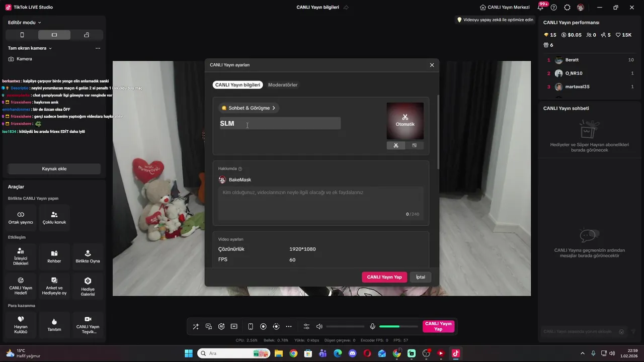Open the Tanıtım tool
Image resolution: width=644 pixels, height=362 pixels.
click(x=54, y=325)
